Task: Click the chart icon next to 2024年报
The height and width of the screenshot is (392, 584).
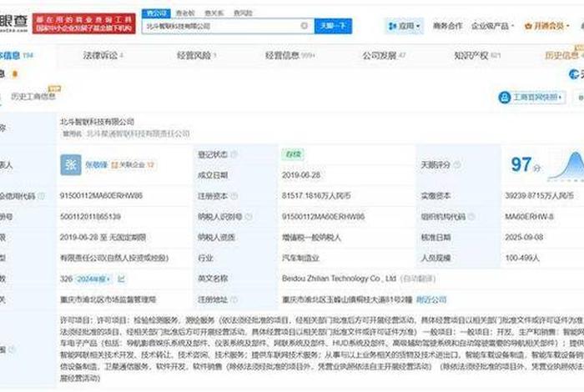Action: tap(121, 279)
